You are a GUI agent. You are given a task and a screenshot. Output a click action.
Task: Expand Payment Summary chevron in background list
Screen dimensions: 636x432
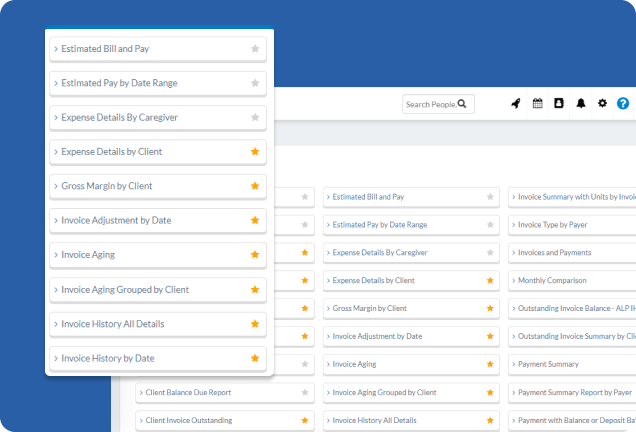tap(514, 364)
